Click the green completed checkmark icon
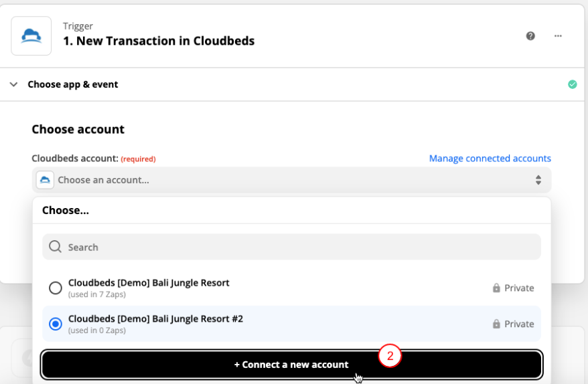588x384 pixels. click(x=572, y=84)
